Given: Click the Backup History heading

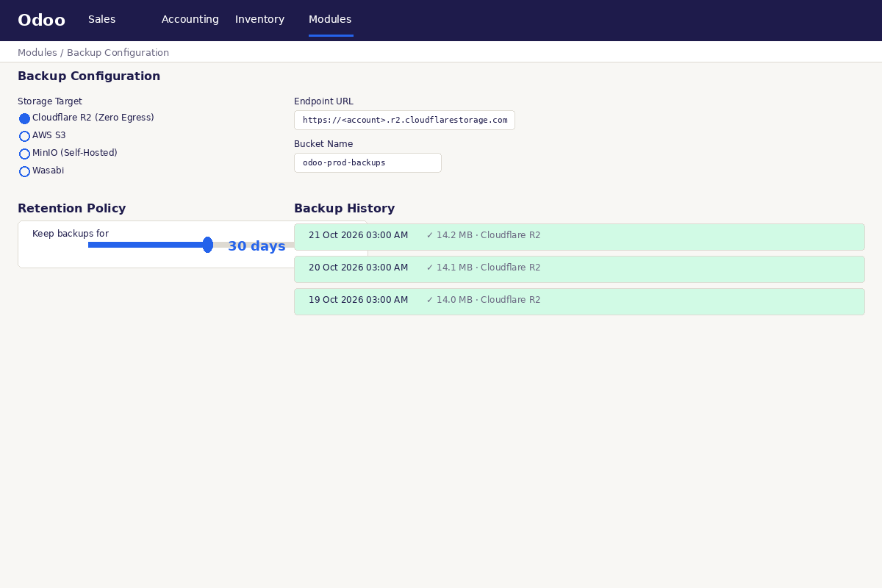Looking at the screenshot, I should (344, 209).
